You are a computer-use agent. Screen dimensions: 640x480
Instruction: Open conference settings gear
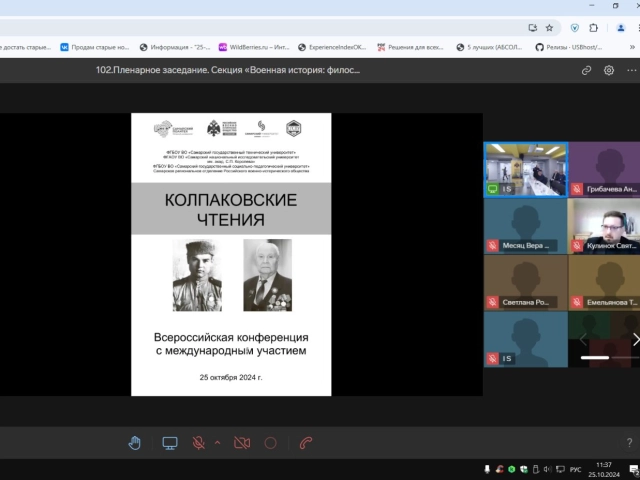609,70
